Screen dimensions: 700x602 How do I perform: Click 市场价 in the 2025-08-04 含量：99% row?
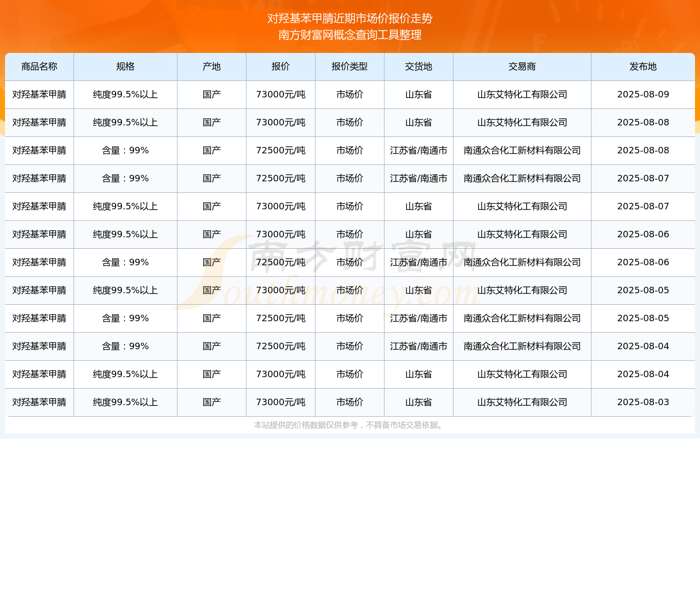pyautogui.click(x=350, y=346)
